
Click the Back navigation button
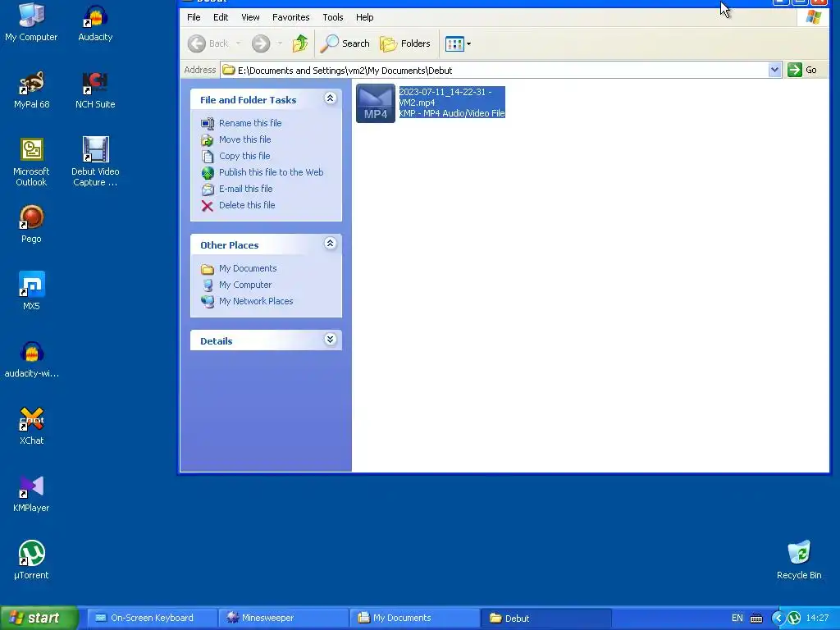click(x=208, y=43)
